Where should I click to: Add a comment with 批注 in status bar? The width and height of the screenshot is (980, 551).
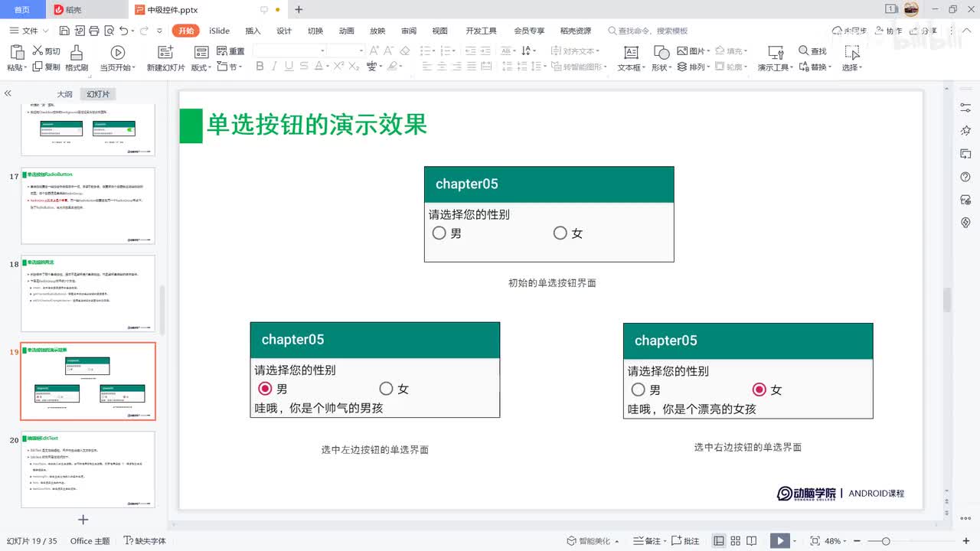pyautogui.click(x=684, y=541)
